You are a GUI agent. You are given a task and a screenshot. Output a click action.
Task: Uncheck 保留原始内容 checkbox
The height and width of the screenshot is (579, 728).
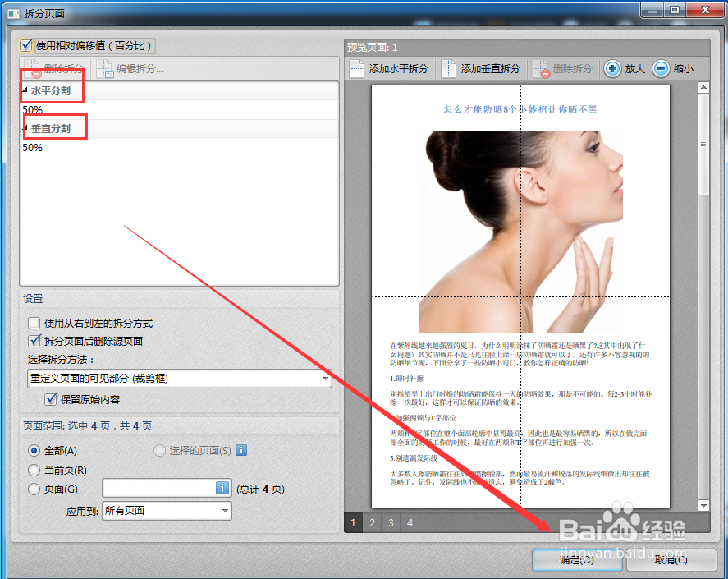(x=51, y=399)
